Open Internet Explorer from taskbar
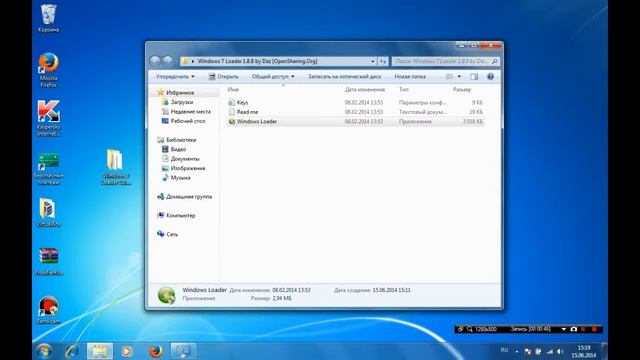The height and width of the screenshot is (360, 640). pos(72,351)
